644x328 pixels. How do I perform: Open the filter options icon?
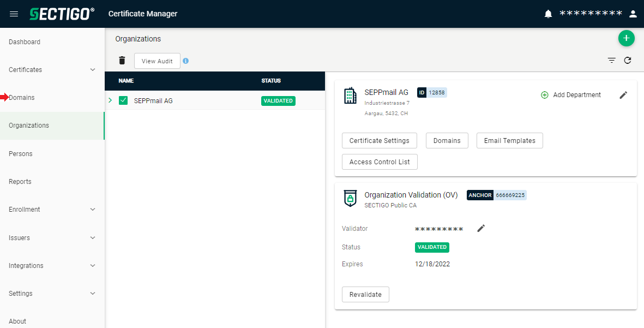(x=611, y=61)
